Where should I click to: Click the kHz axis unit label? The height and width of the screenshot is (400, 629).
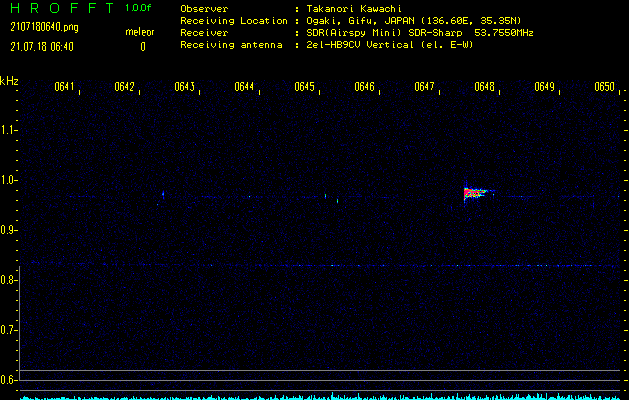[x=9, y=81]
